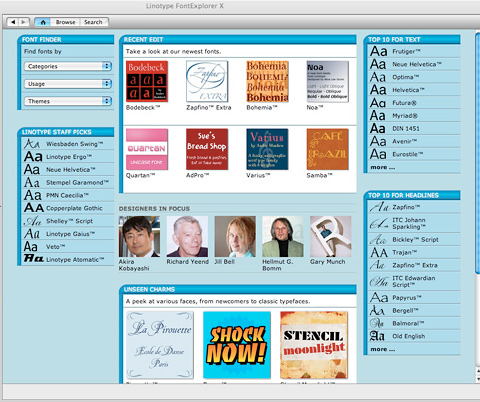This screenshot has width=480, height=402.
Task: Open the Helvetica link in Top 10 Text
Action: click(x=408, y=90)
